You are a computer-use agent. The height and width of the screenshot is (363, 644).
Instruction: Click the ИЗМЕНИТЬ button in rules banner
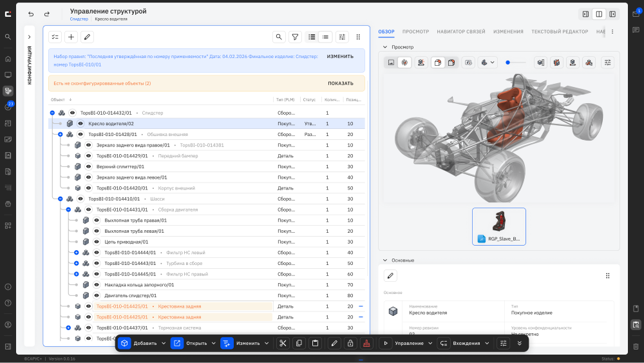point(340,56)
